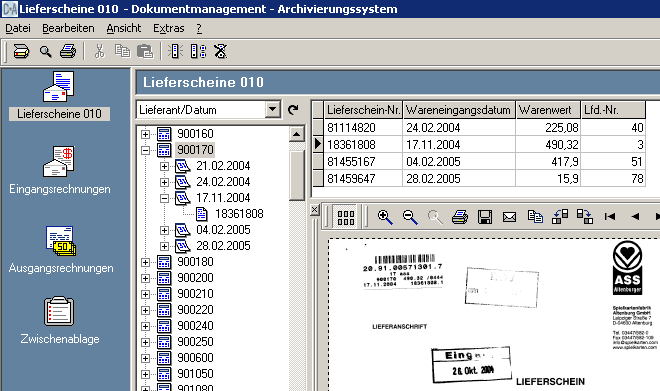Refresh the tree with the arrow button
Screen dimensions: 660x391
pos(293,110)
